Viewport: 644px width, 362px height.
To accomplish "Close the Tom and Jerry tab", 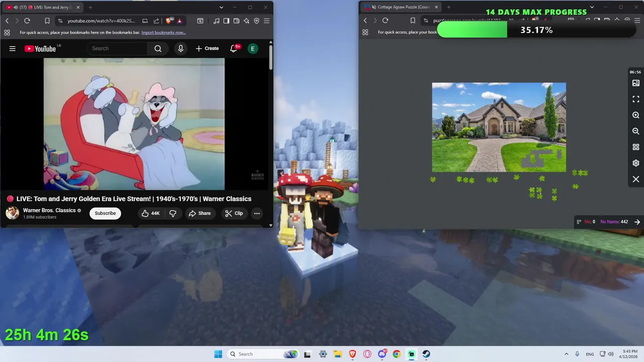I will click(x=79, y=8).
